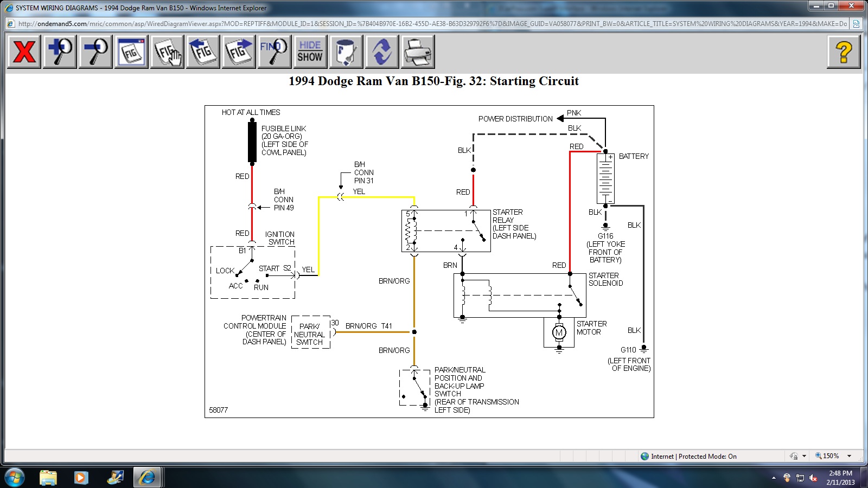Click the red X close viewer icon
868x488 pixels.
(24, 52)
